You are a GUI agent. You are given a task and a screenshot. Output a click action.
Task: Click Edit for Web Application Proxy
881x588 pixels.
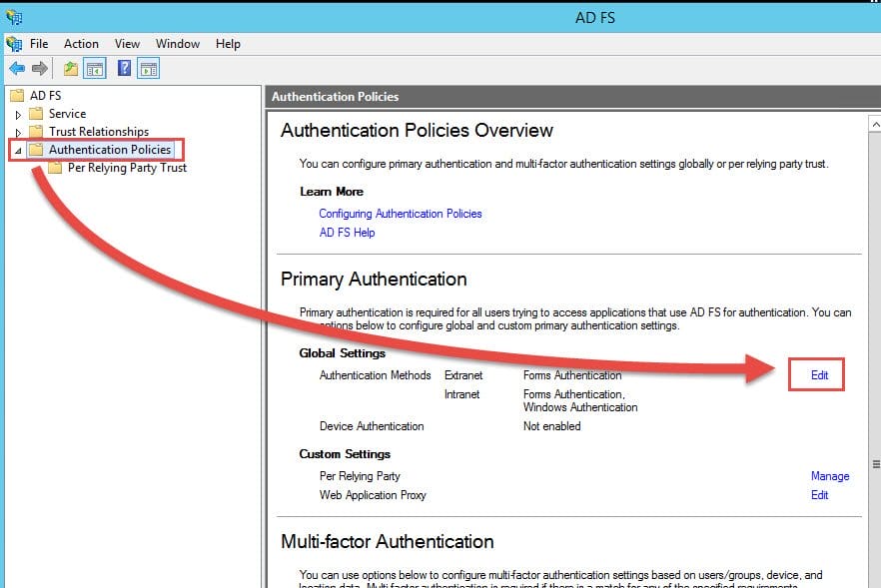point(818,495)
